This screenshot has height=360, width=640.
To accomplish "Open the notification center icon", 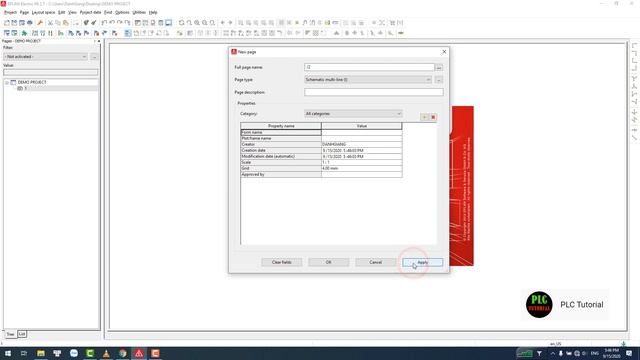I will pos(629,353).
